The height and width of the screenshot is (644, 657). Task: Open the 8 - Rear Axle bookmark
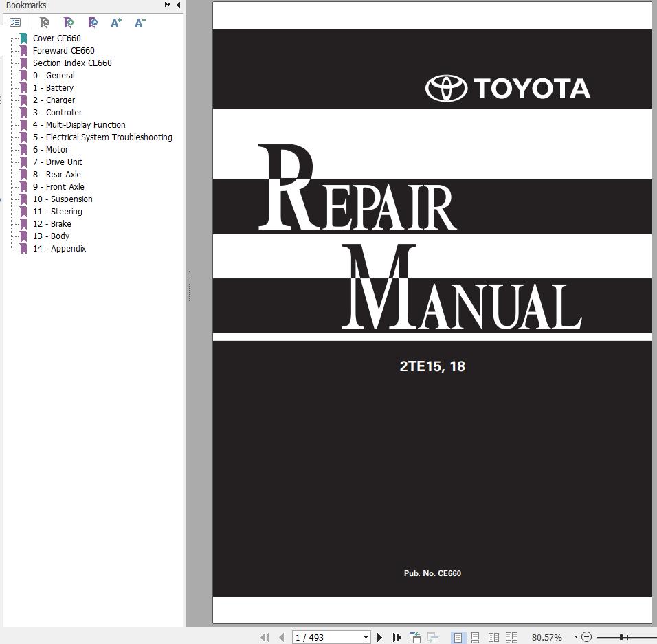57,175
